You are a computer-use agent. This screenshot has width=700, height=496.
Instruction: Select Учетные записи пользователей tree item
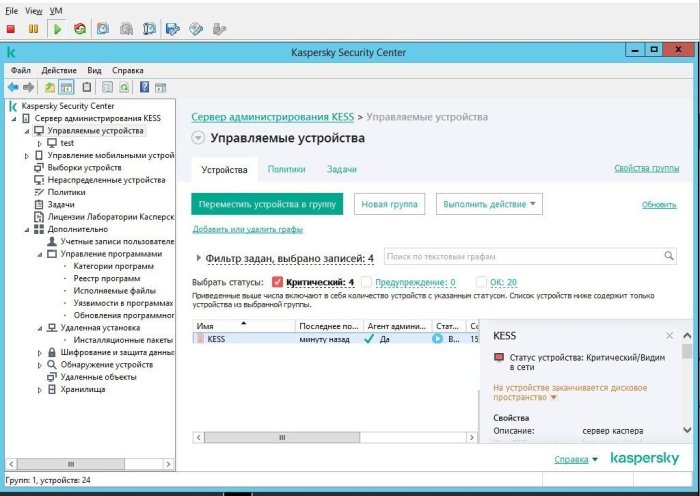[117, 242]
